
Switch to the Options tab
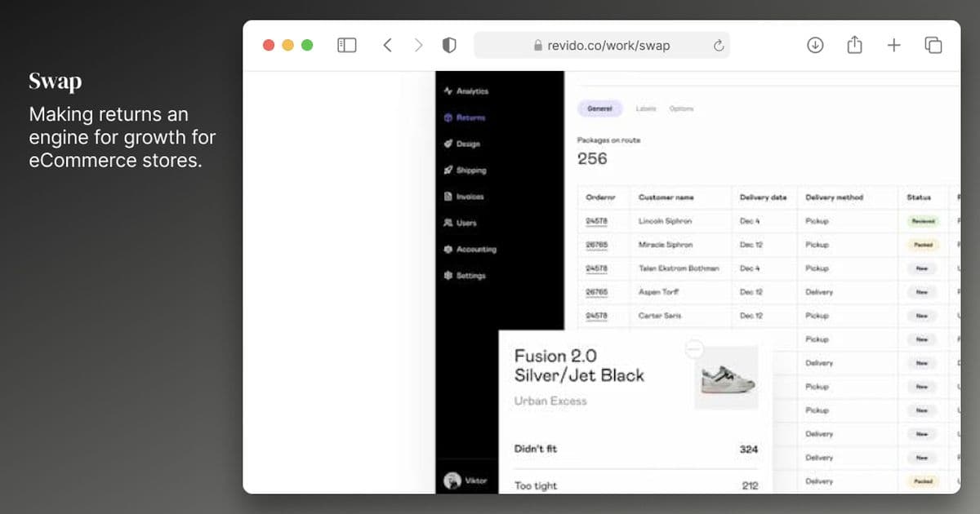681,109
